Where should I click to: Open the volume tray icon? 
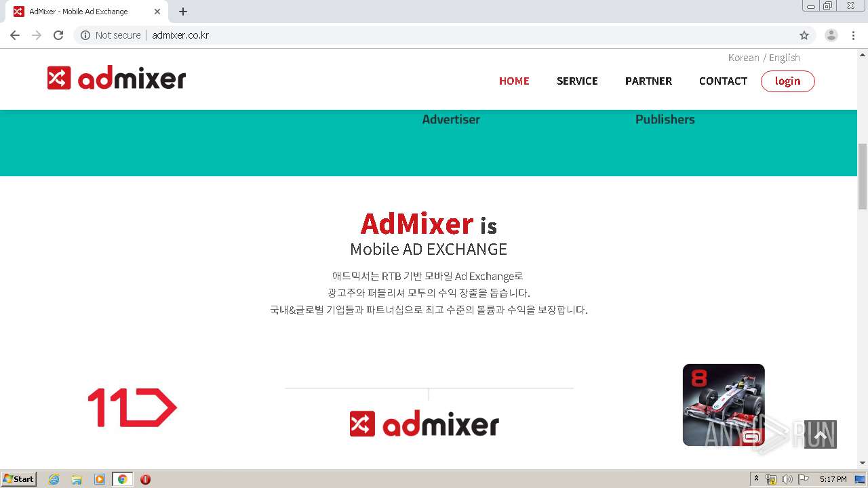tap(787, 479)
